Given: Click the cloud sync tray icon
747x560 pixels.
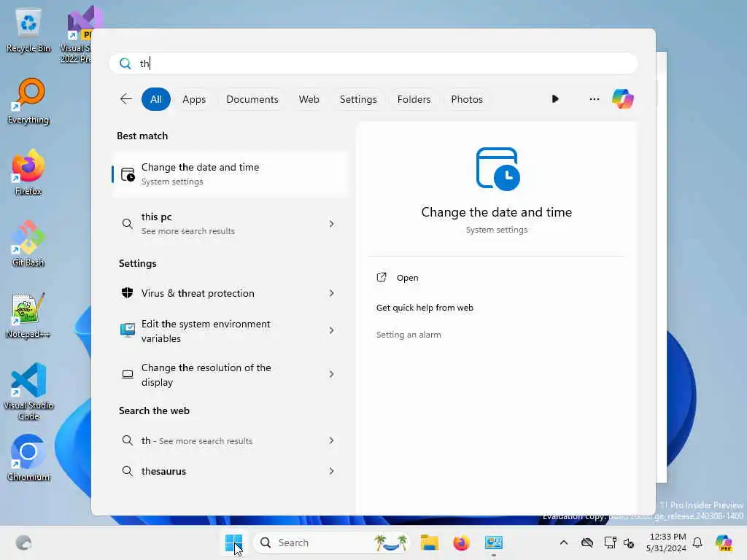Looking at the screenshot, I should [x=587, y=542].
